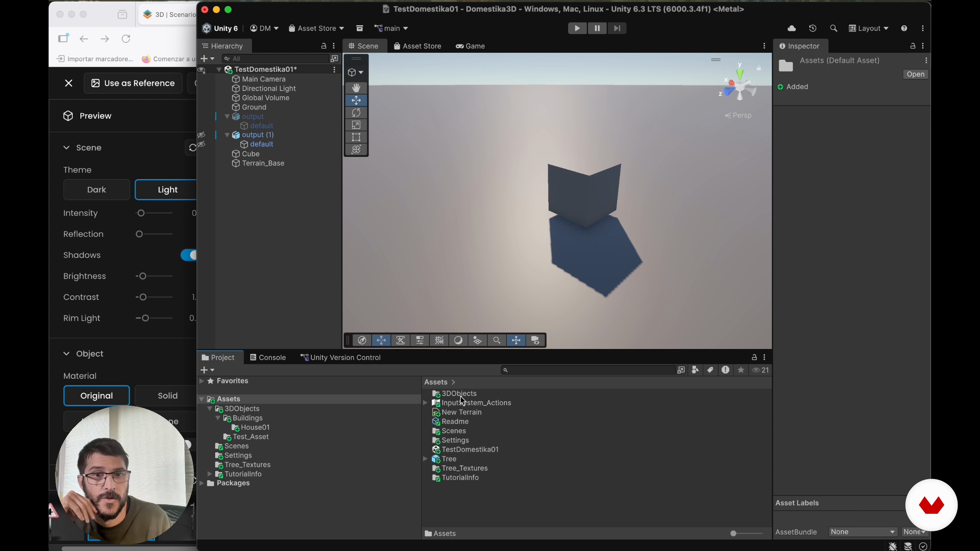Image resolution: width=980 pixels, height=551 pixels.
Task: Open the 3DObjects folder in Assets list
Action: (459, 394)
